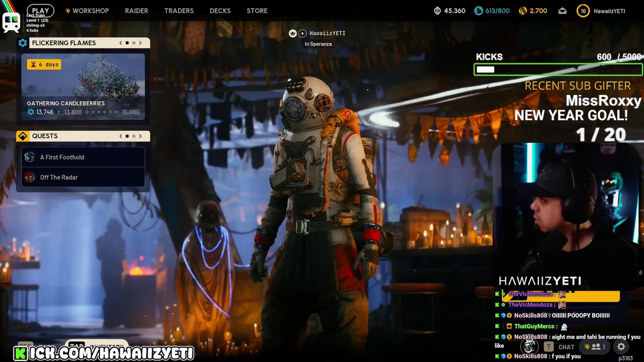
Task: Click the Workshop notification dot icon
Action: (67, 11)
